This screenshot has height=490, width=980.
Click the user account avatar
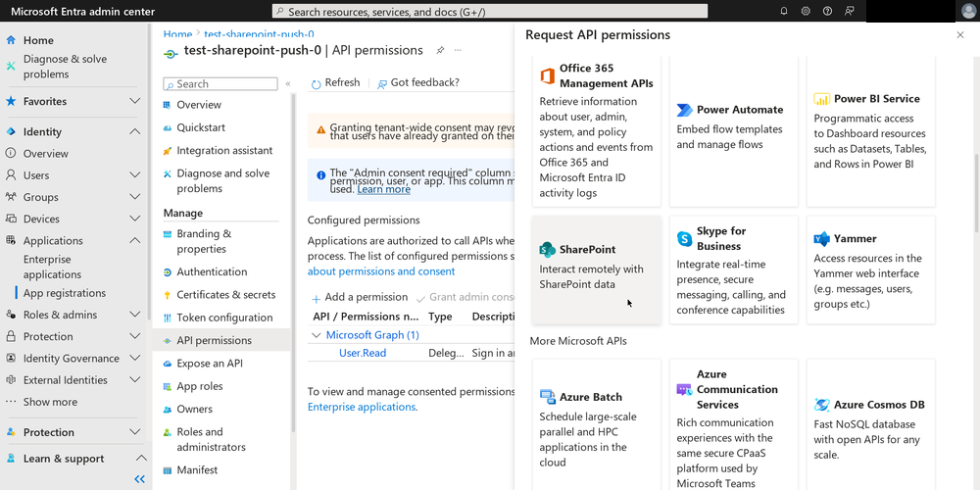[967, 11]
